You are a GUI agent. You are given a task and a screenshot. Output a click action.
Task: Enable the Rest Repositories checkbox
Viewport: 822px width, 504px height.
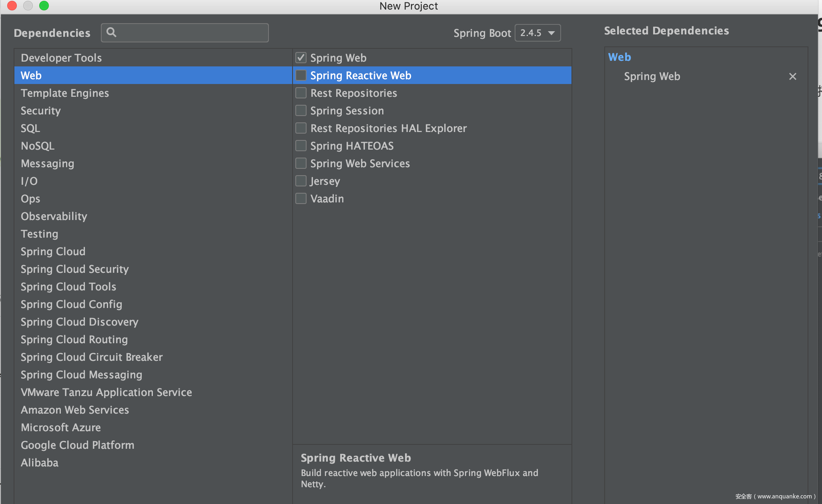tap(301, 93)
